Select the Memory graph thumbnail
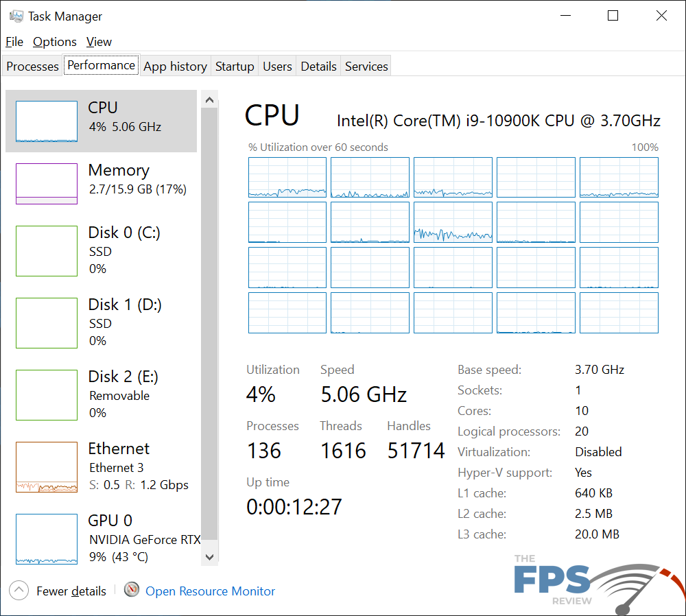 pyautogui.click(x=47, y=184)
